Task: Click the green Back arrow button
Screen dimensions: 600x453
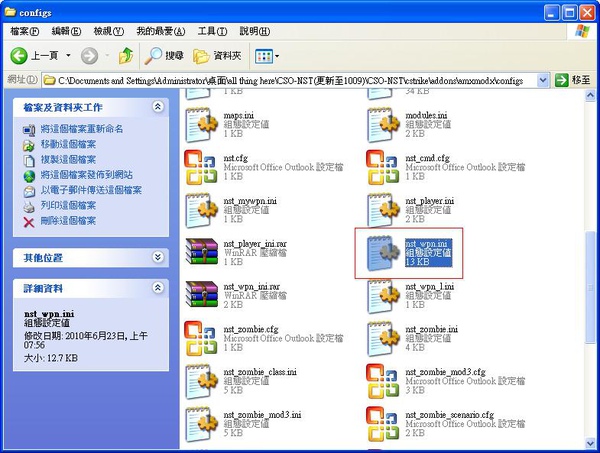Action: pos(18,56)
